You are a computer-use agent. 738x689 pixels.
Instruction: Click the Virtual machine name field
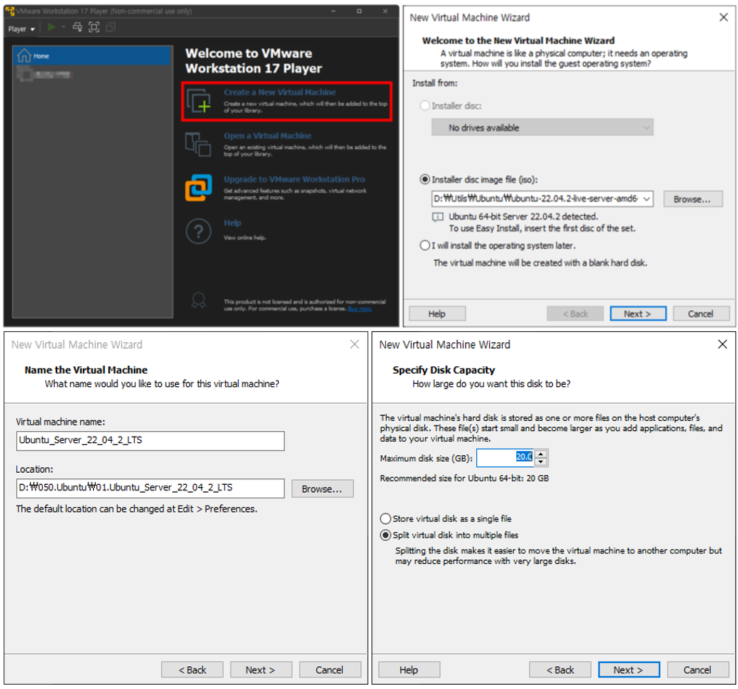[x=150, y=441]
